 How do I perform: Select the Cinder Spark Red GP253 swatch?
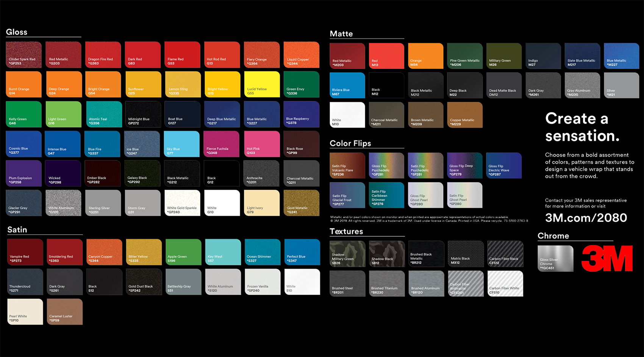[x=24, y=55]
